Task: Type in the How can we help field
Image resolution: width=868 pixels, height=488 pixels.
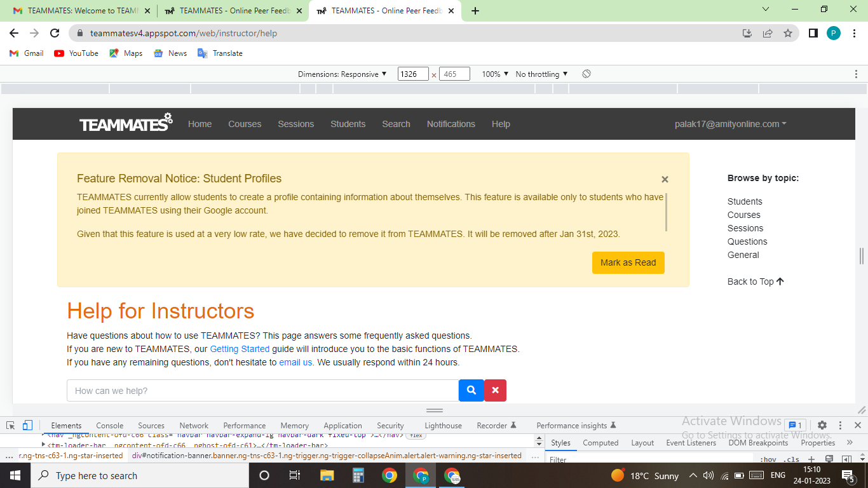Action: 254,390
